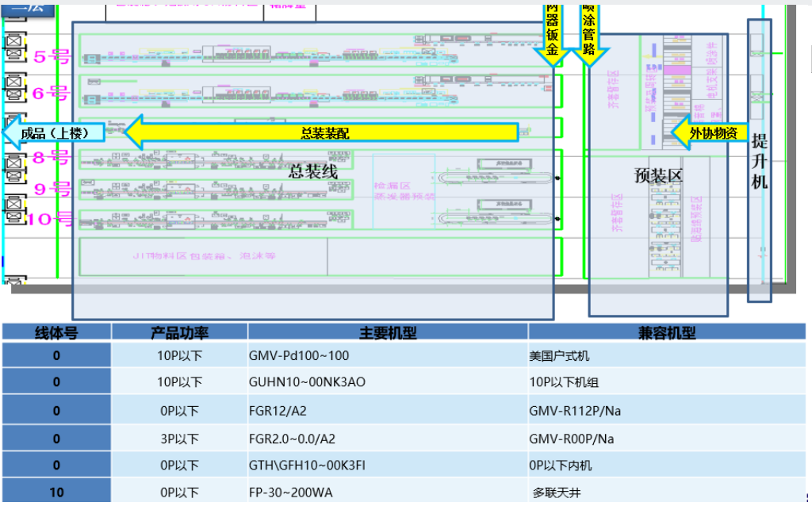Click the JIT物料区 packaging zone
This screenshot has height=506, width=812.
204,256
